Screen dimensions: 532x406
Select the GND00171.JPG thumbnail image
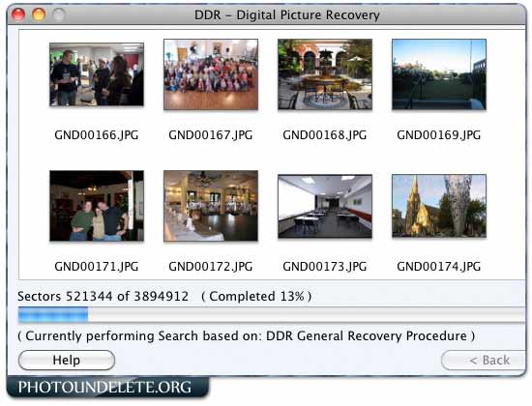[97, 206]
